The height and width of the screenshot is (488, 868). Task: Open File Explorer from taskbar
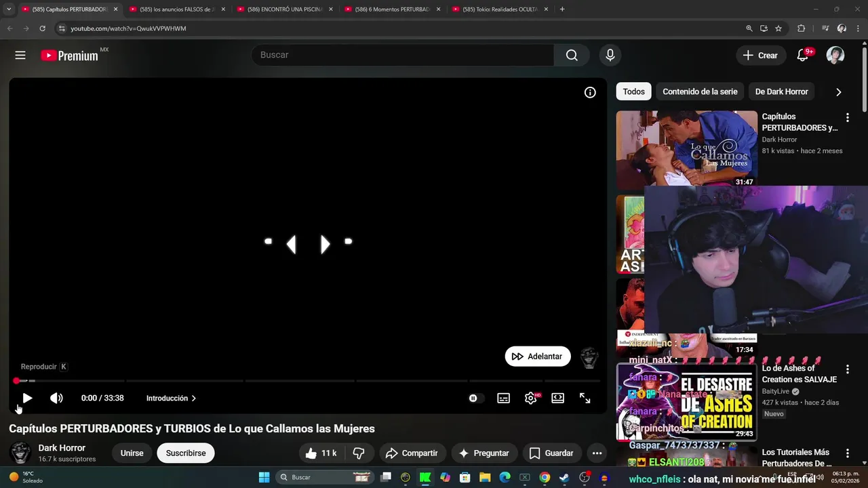[485, 477]
